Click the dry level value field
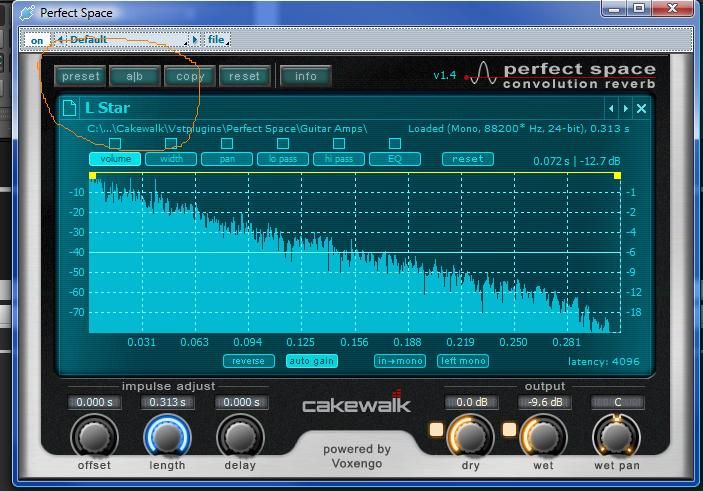This screenshot has height=491, width=703. click(470, 402)
